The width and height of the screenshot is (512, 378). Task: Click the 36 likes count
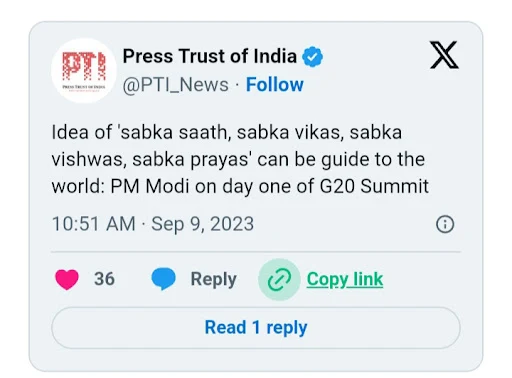pyautogui.click(x=104, y=279)
